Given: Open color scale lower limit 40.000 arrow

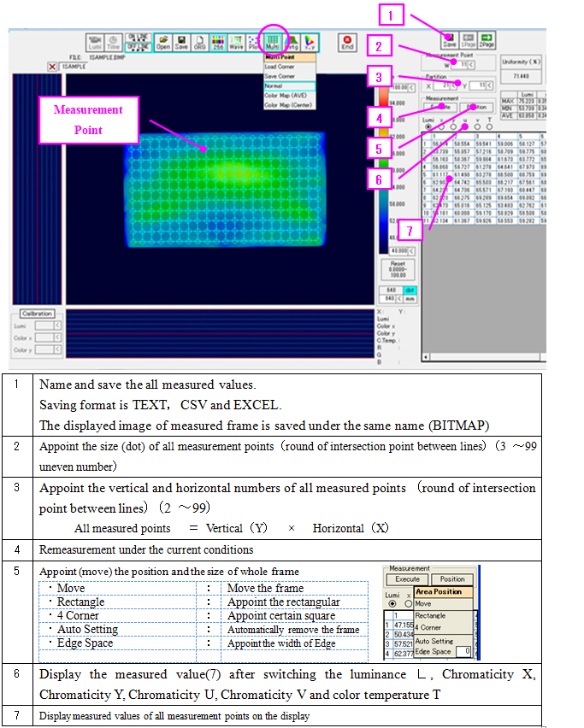Looking at the screenshot, I should (x=411, y=250).
